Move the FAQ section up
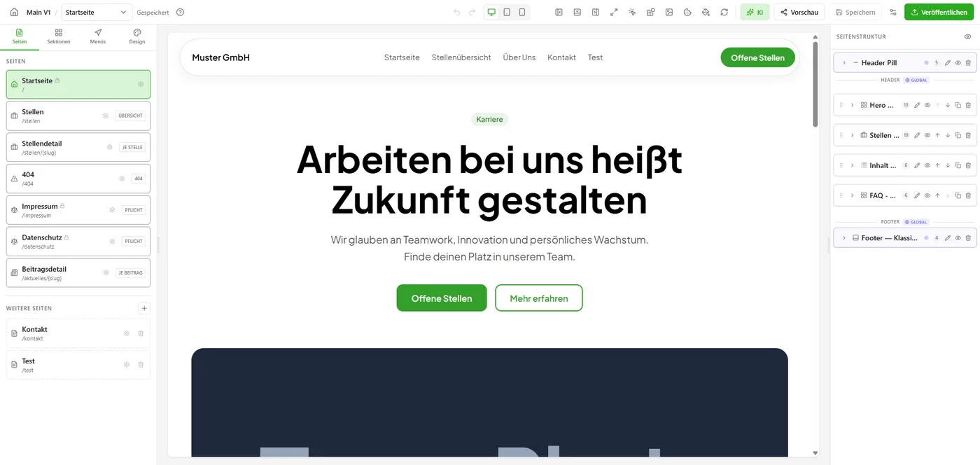 click(x=937, y=195)
